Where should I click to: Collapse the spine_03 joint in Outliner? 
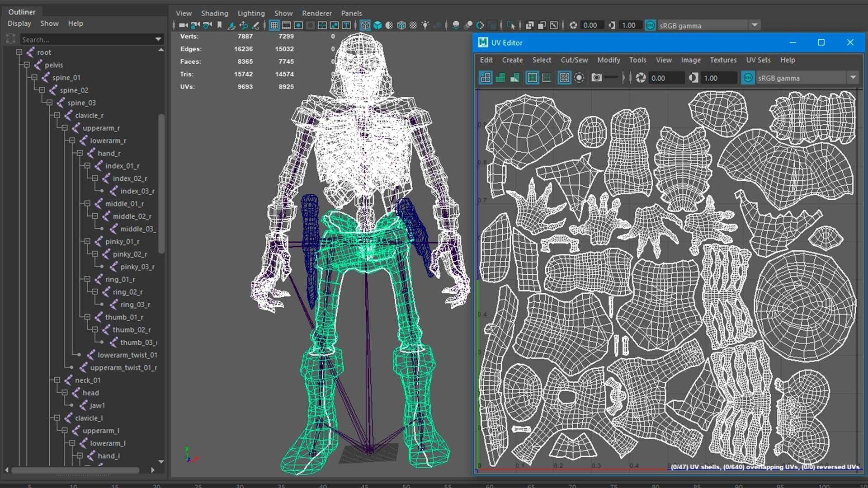(x=50, y=103)
